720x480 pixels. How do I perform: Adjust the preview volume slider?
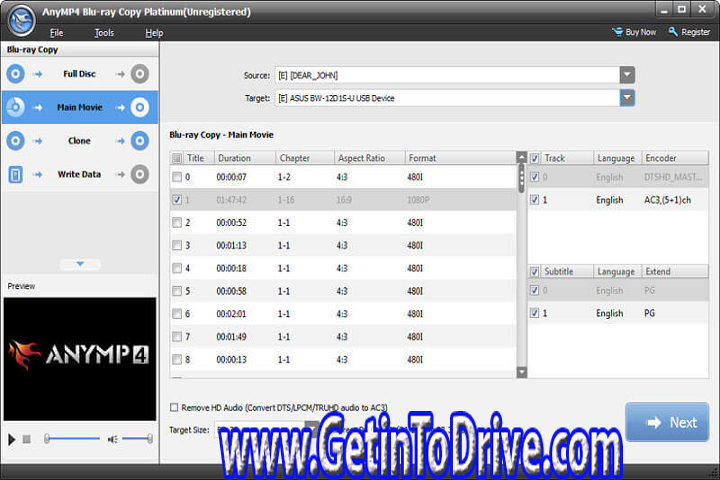tap(137, 439)
